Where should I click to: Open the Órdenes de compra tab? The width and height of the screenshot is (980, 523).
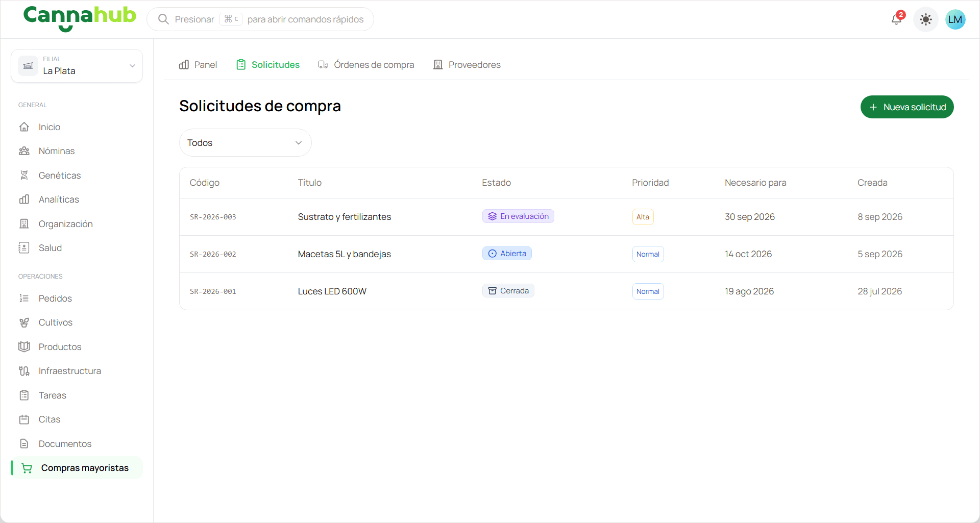click(x=366, y=65)
